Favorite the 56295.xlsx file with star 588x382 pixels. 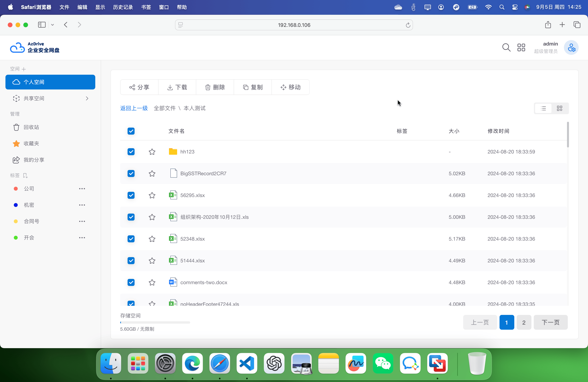152,195
